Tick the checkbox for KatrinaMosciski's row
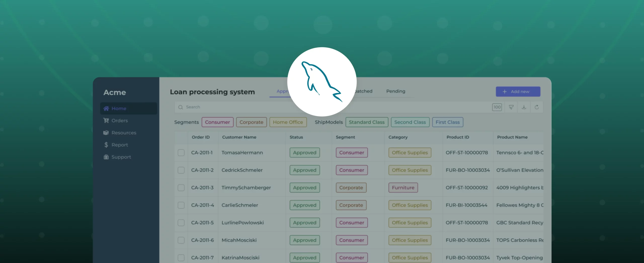 click(x=181, y=257)
